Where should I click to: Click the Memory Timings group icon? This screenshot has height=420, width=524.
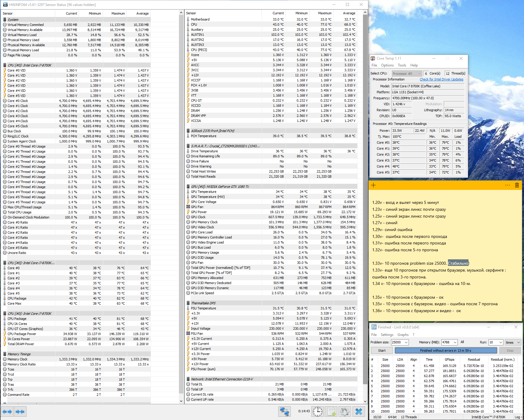pyautogui.click(x=5, y=354)
